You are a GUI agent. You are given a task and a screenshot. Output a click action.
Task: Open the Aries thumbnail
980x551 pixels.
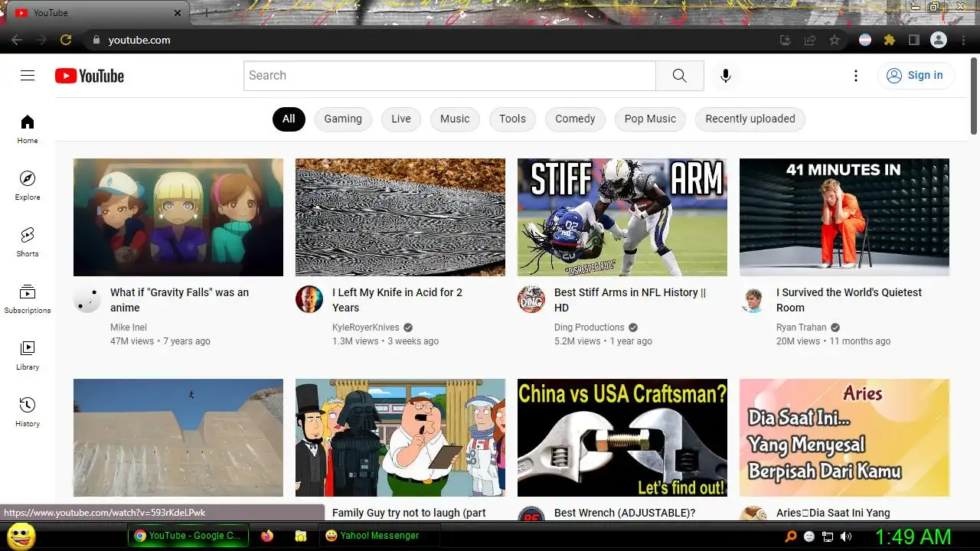pyautogui.click(x=844, y=438)
